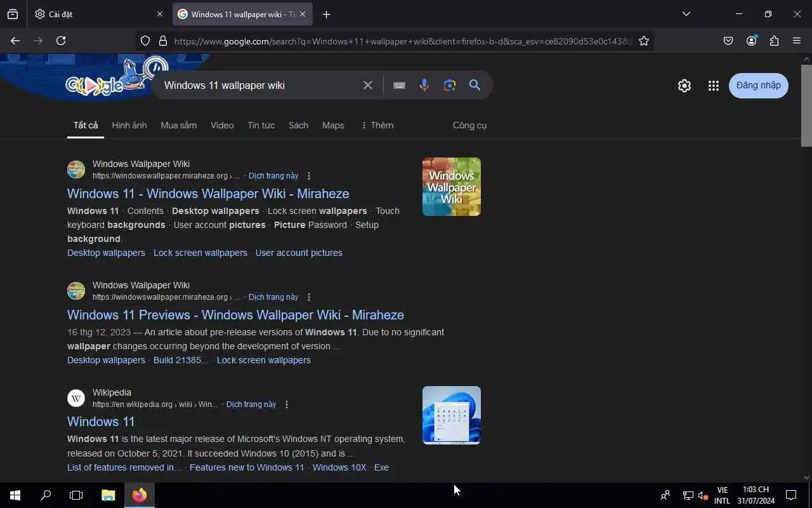Viewport: 812px width, 508px height.
Task: Open Firefox hamburger application menu
Action: coord(797,41)
